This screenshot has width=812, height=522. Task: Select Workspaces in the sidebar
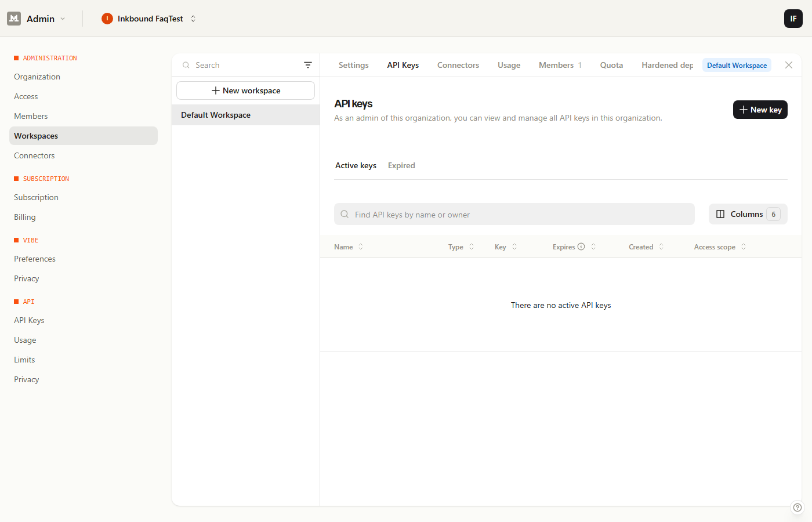pos(84,136)
